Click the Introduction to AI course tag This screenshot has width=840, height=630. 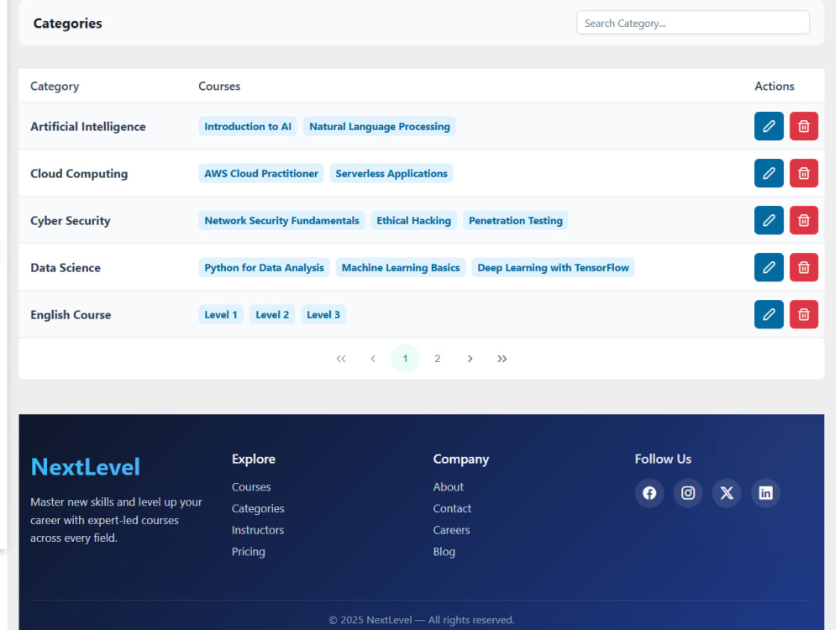(x=248, y=127)
